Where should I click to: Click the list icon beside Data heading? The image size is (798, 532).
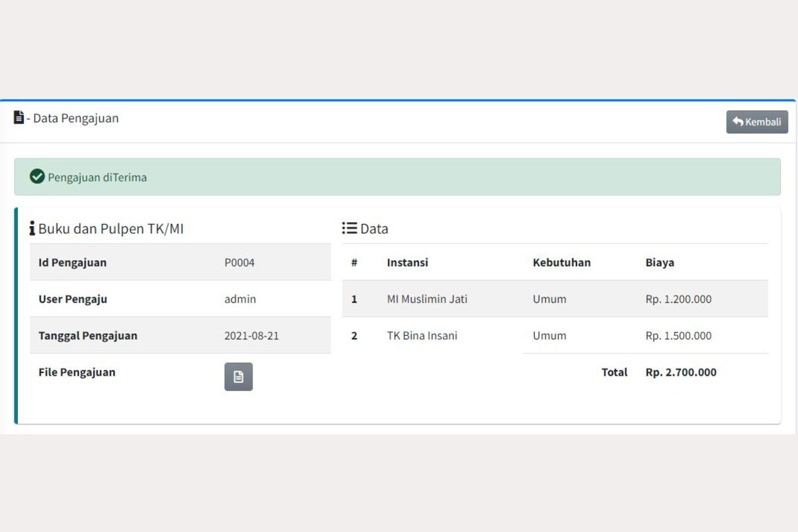[x=349, y=228]
